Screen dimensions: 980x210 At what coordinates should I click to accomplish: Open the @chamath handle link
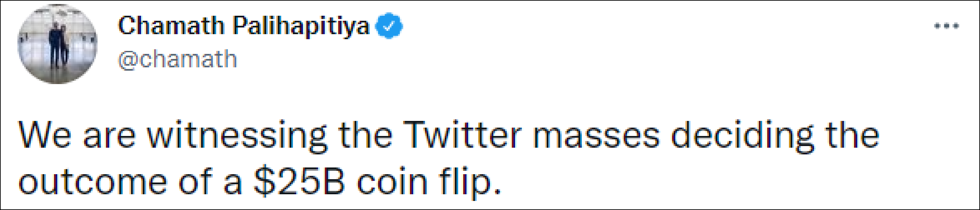[177, 59]
